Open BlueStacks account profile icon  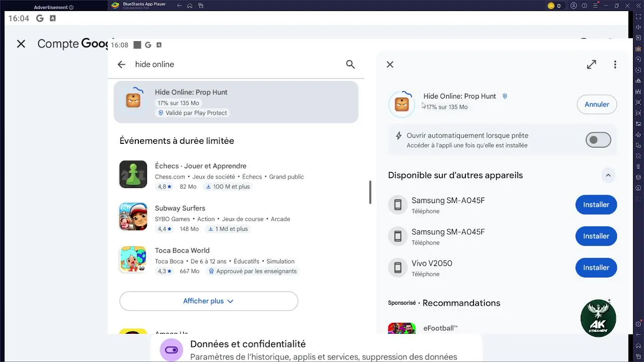pos(574,6)
